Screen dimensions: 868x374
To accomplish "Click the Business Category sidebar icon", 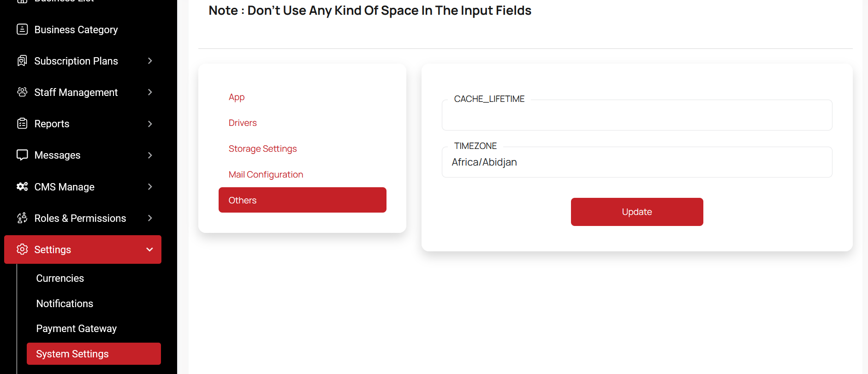I will (x=22, y=30).
